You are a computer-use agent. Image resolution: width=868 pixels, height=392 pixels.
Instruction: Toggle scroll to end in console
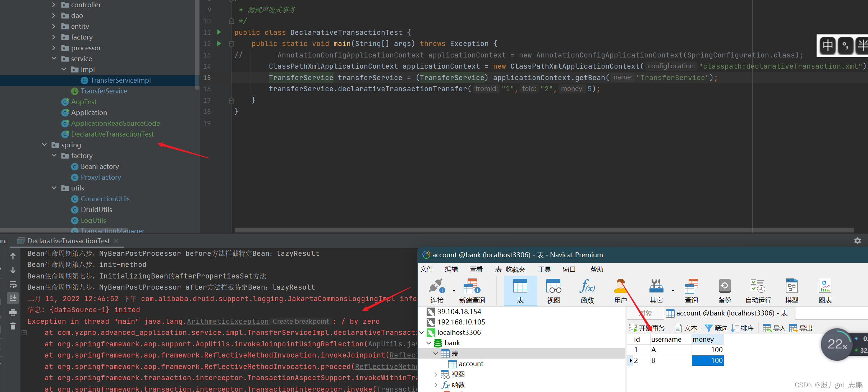(x=13, y=298)
